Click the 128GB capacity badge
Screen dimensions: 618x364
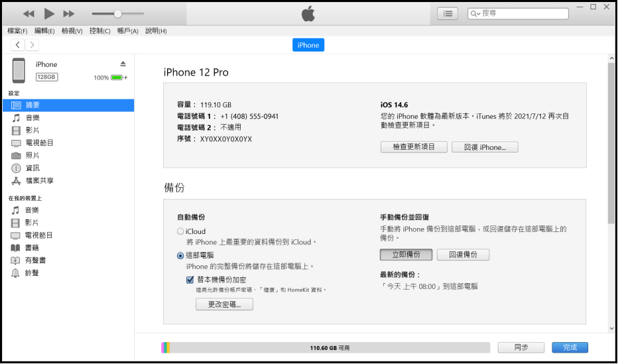click(47, 77)
